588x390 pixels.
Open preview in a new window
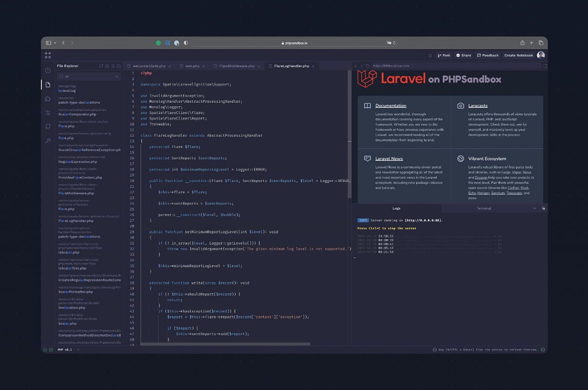point(545,66)
